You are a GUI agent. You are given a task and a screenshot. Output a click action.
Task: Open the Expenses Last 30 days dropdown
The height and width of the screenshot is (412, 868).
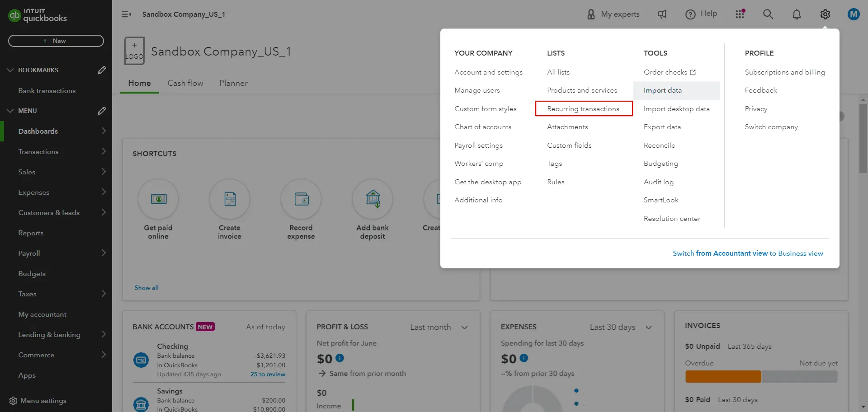click(621, 327)
